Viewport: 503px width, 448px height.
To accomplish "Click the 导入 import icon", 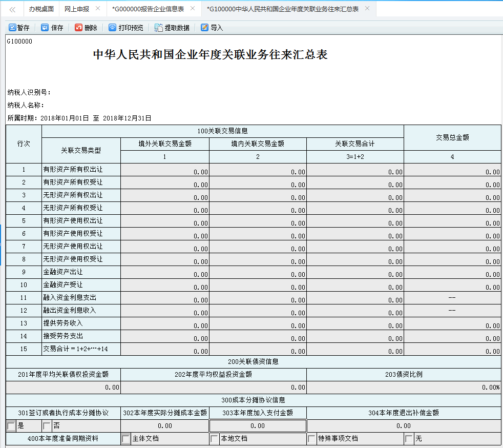I will coord(205,28).
